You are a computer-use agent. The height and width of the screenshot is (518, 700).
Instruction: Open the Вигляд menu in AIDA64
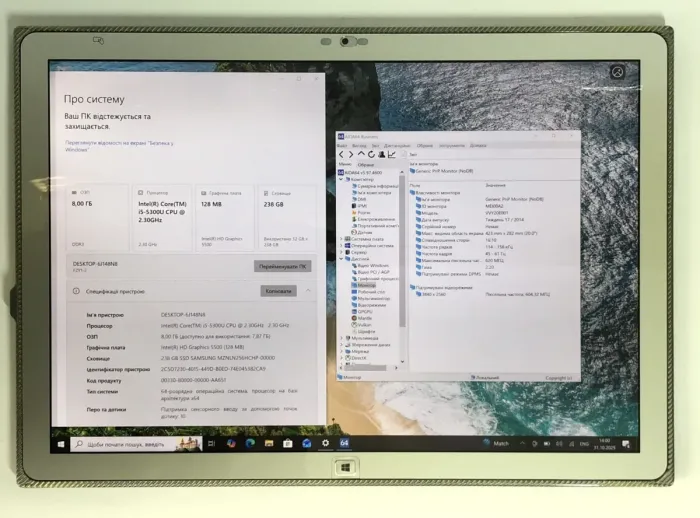click(359, 146)
